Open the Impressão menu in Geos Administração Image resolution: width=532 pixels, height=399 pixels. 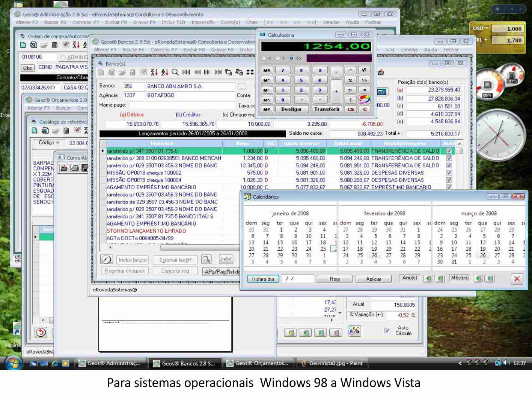click(x=203, y=22)
